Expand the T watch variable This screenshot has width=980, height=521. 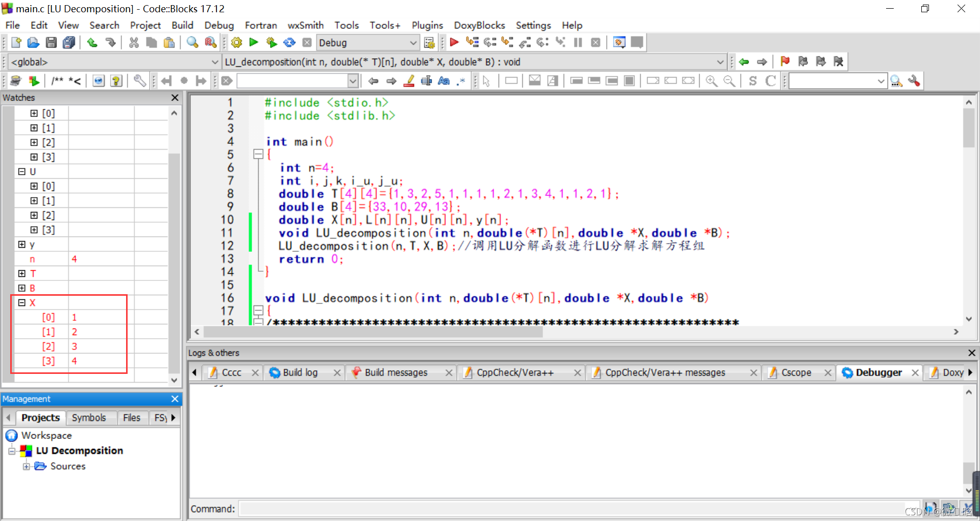(x=21, y=274)
